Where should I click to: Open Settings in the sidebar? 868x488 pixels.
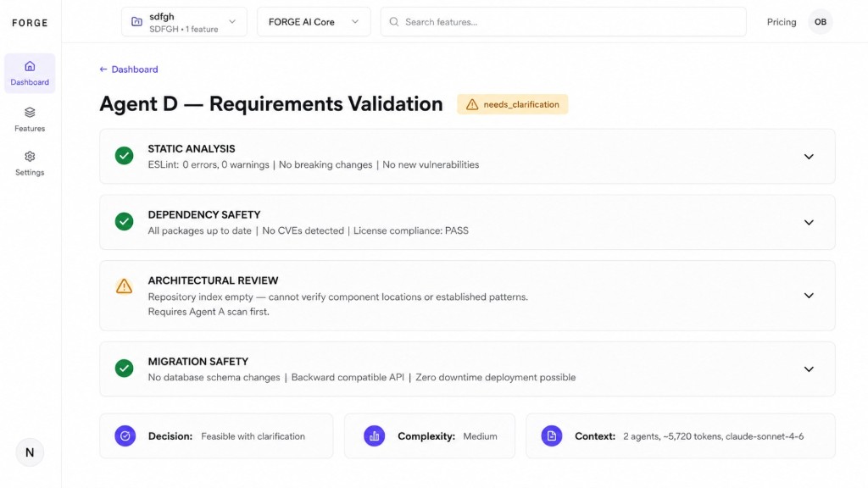pos(30,164)
